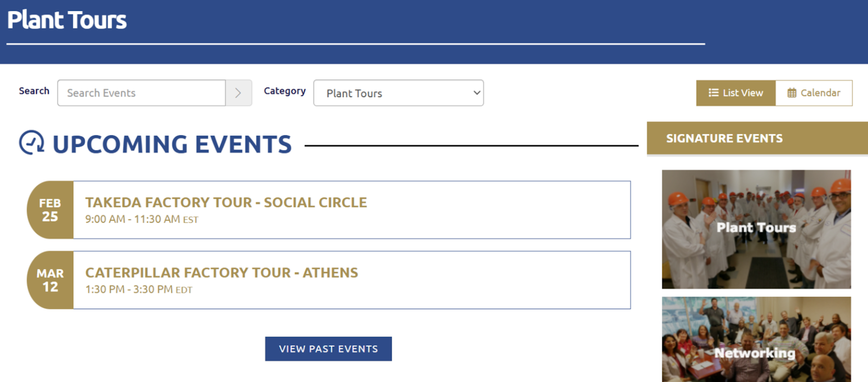Click the search submit arrow icon

238,93
